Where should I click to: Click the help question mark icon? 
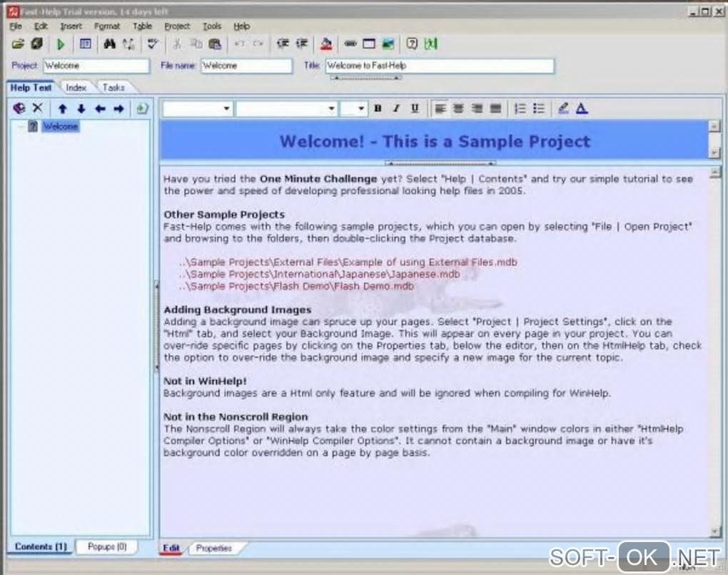tap(412, 44)
